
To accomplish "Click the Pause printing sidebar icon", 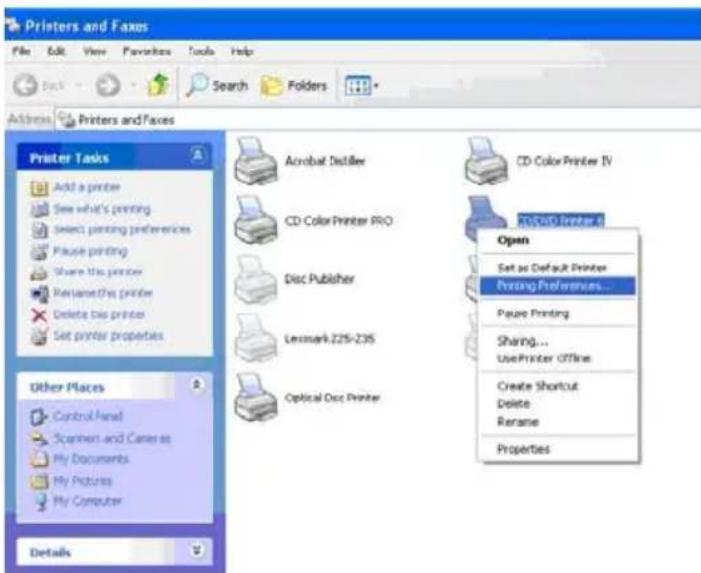I will point(39,252).
